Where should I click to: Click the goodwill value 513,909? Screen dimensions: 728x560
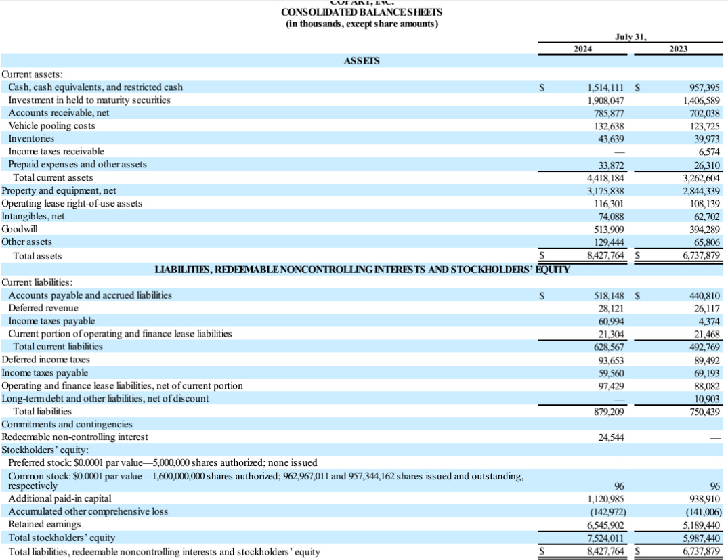(x=609, y=230)
